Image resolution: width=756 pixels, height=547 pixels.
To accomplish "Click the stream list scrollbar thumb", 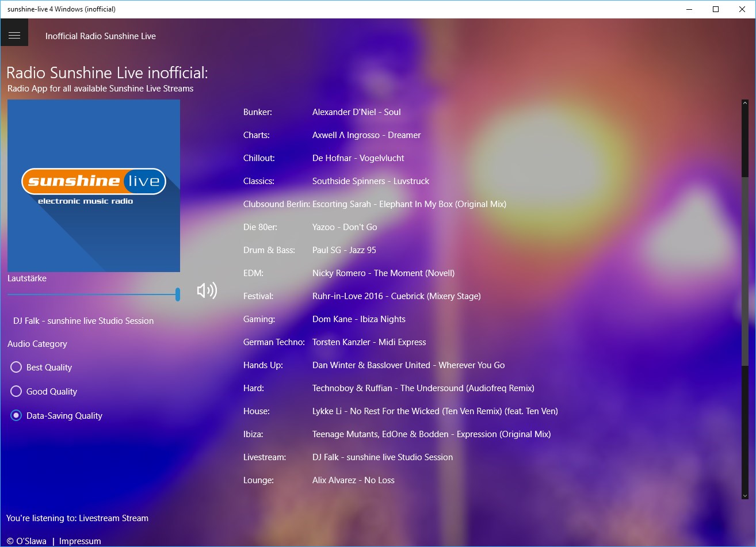I will coord(744,270).
